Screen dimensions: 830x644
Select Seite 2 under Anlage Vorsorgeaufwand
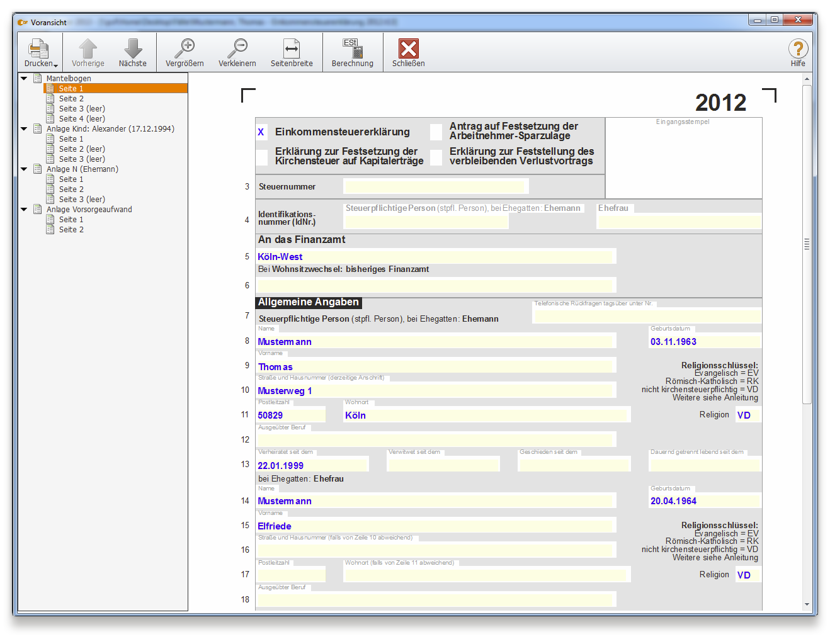point(71,230)
